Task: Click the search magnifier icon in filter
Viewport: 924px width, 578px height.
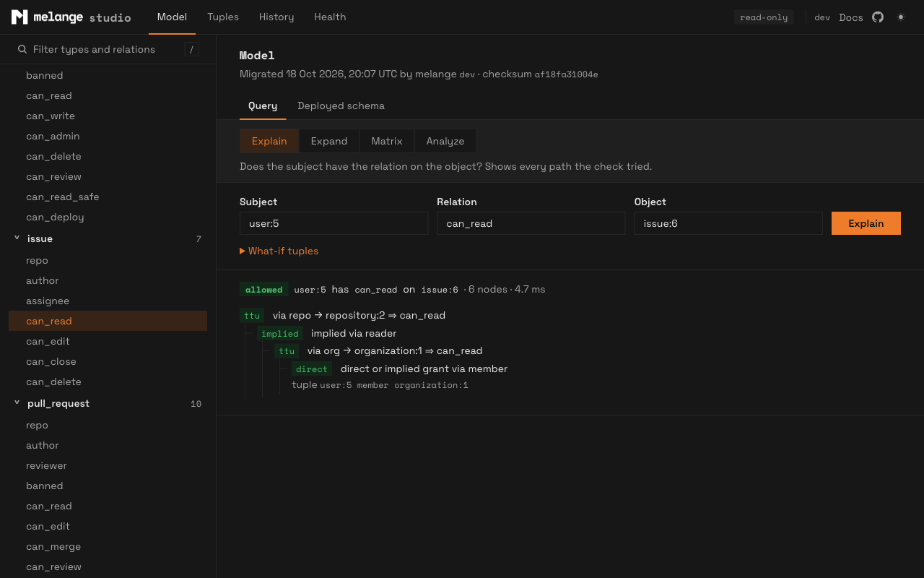Action: (22, 49)
